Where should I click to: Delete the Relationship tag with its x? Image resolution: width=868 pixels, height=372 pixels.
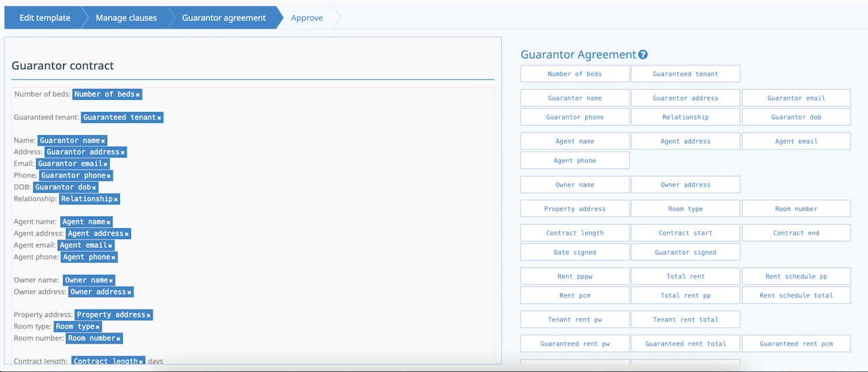(116, 200)
